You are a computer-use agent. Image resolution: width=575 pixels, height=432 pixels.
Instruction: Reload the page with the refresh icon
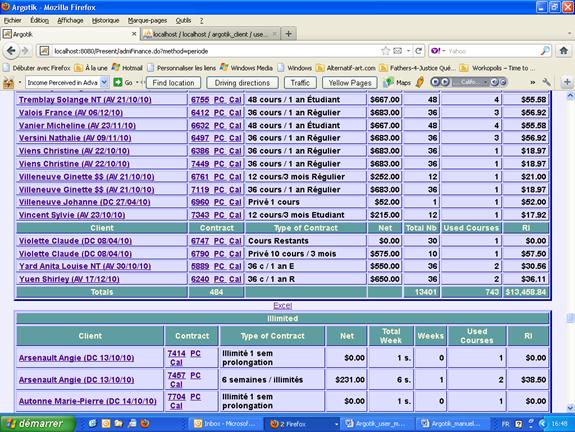(x=418, y=51)
